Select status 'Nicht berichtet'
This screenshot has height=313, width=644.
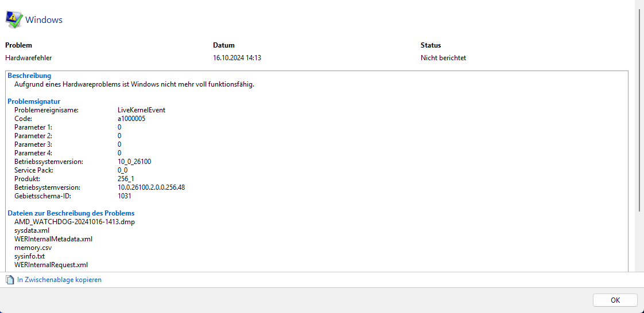click(x=443, y=58)
